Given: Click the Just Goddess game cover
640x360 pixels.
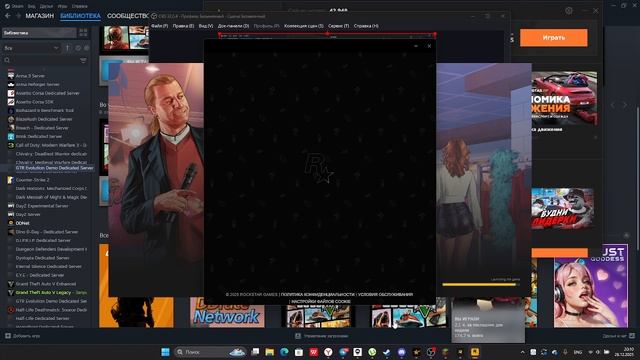Looking at the screenshot, I should click(591, 286).
